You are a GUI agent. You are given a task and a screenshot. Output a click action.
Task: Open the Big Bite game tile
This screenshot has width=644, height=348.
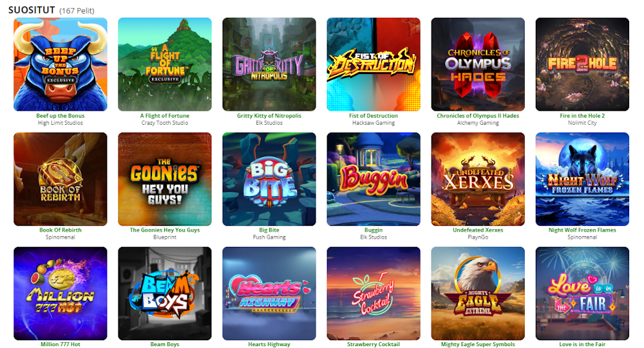(269, 179)
